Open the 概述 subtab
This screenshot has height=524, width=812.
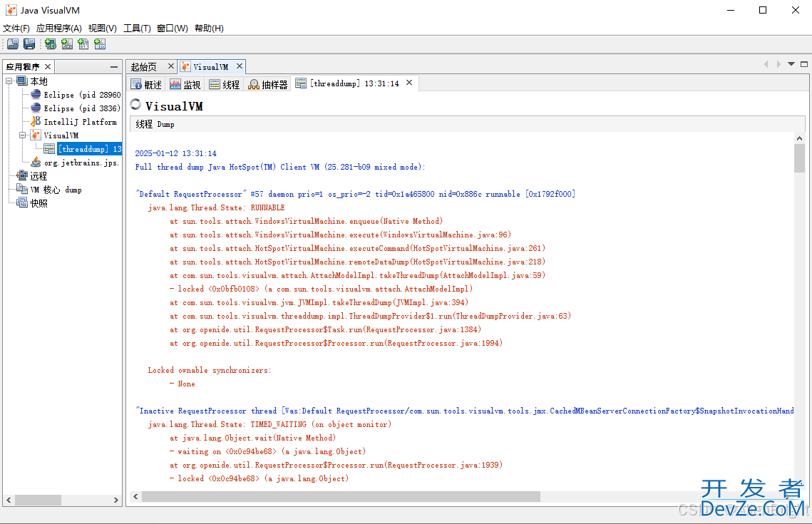click(147, 84)
